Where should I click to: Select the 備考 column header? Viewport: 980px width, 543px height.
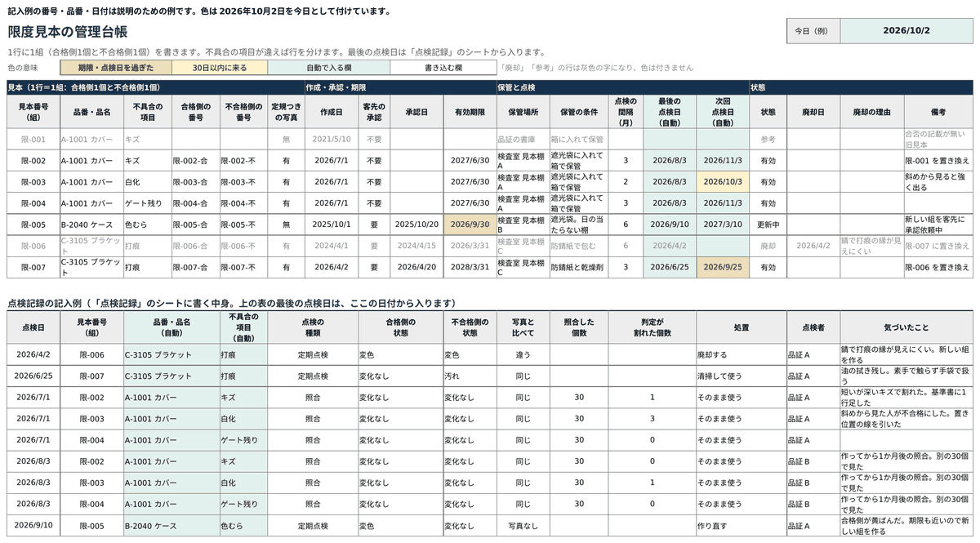[938, 112]
